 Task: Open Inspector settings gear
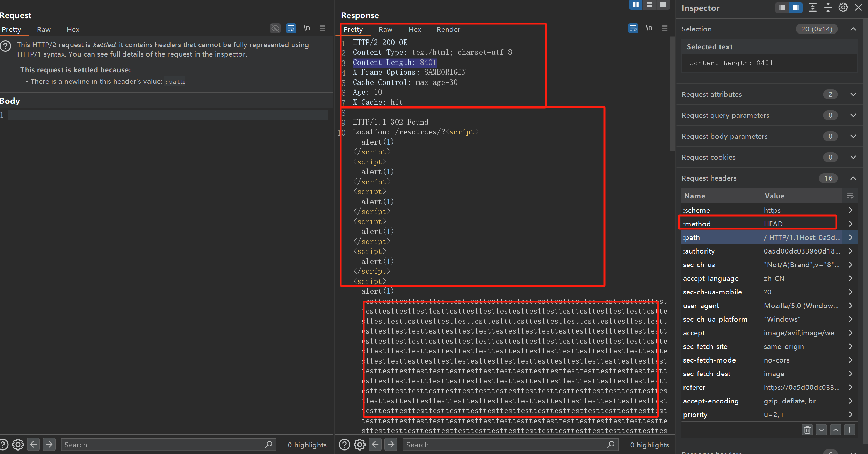[x=843, y=8]
